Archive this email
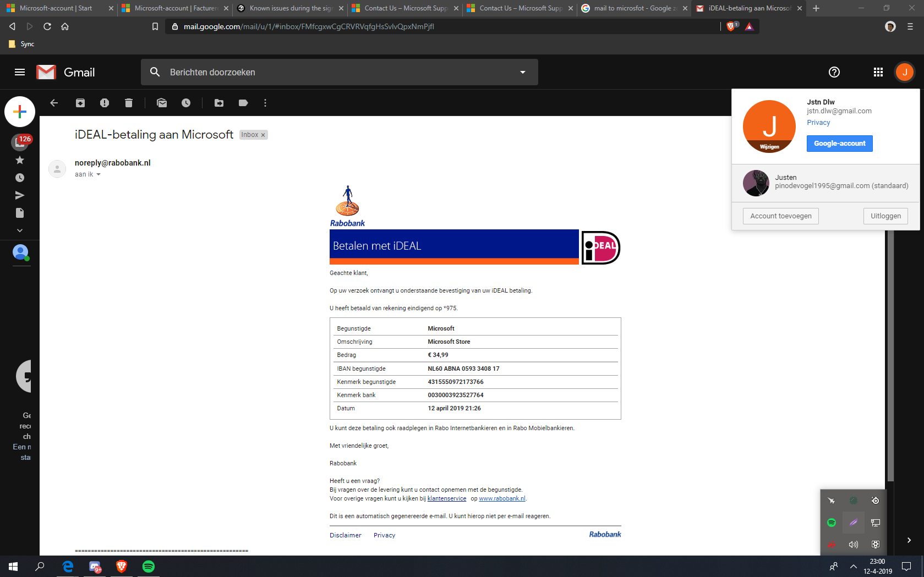The width and height of the screenshot is (924, 577). tap(80, 103)
